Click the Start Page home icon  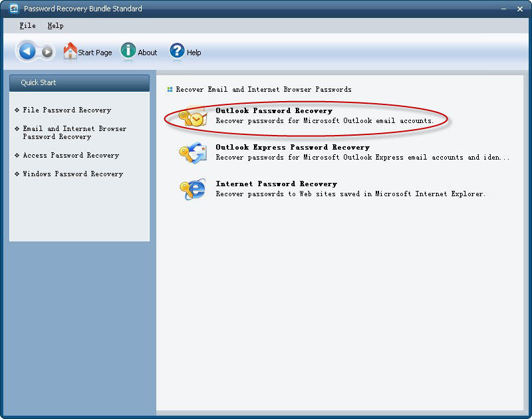click(69, 51)
